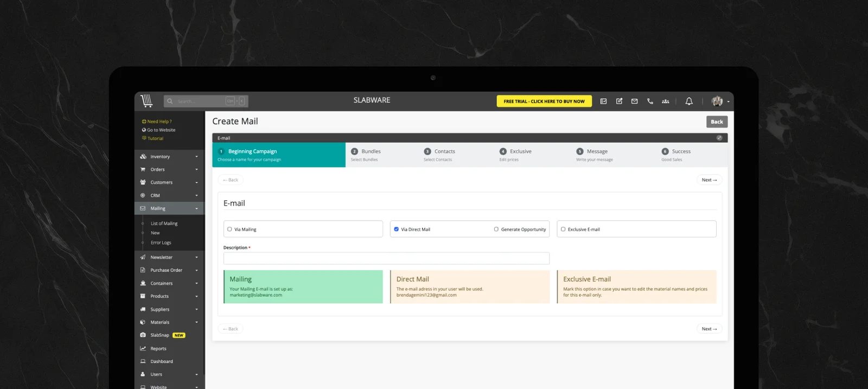Open the calendar checklist icon in header

coord(603,101)
